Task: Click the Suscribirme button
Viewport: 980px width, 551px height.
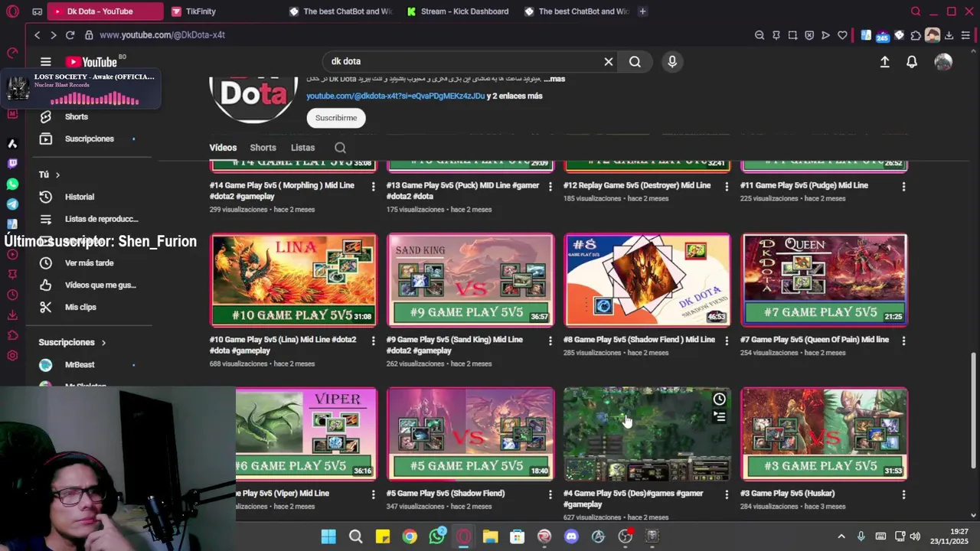Action: tap(336, 118)
